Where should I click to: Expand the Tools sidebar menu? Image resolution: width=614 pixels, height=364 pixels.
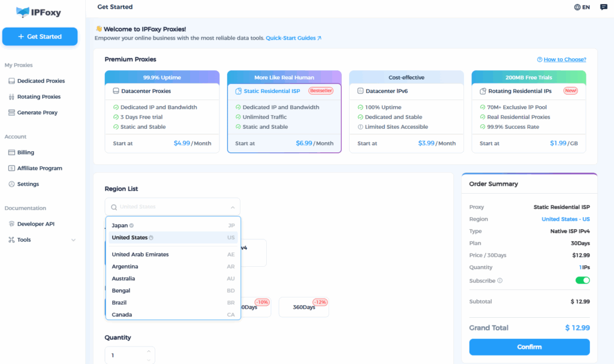(x=73, y=240)
